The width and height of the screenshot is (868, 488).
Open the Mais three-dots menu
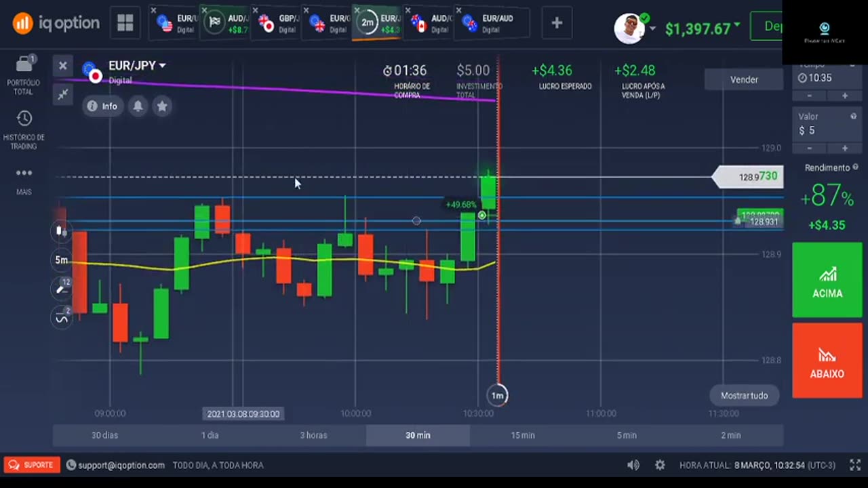pos(24,174)
